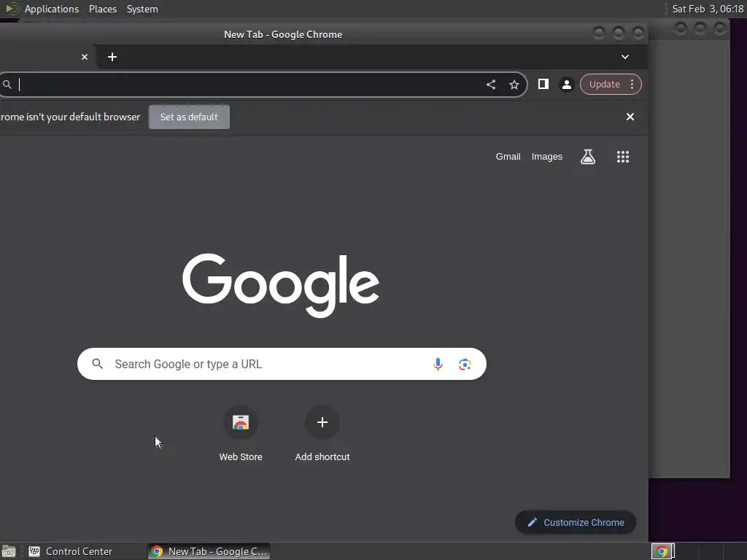Open a new tab with plus icon
The image size is (747, 560).
(112, 57)
